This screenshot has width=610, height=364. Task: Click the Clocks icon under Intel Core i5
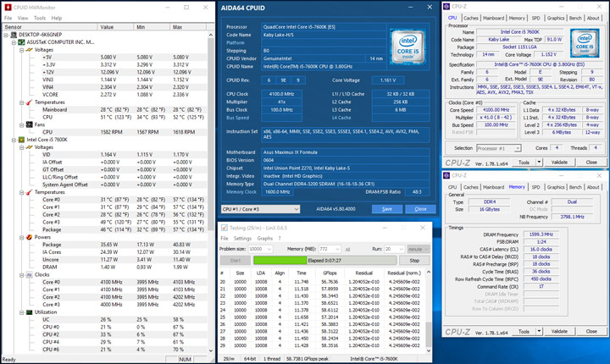[x=29, y=274]
